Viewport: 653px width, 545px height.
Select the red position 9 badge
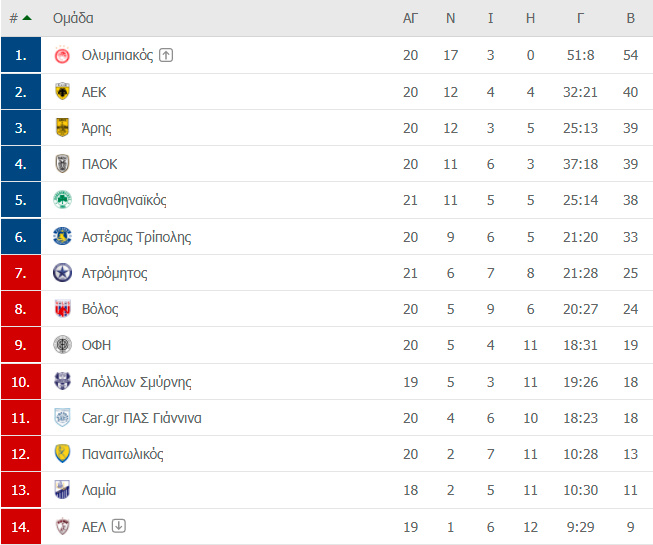tap(21, 345)
